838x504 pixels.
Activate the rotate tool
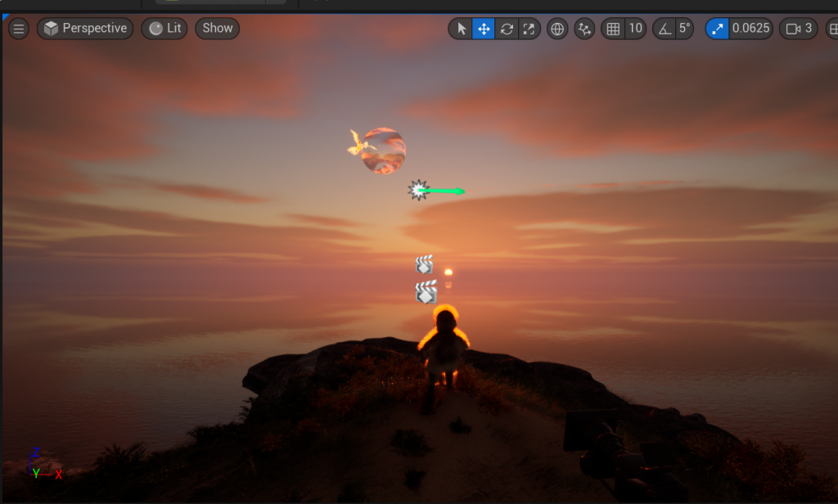(507, 29)
